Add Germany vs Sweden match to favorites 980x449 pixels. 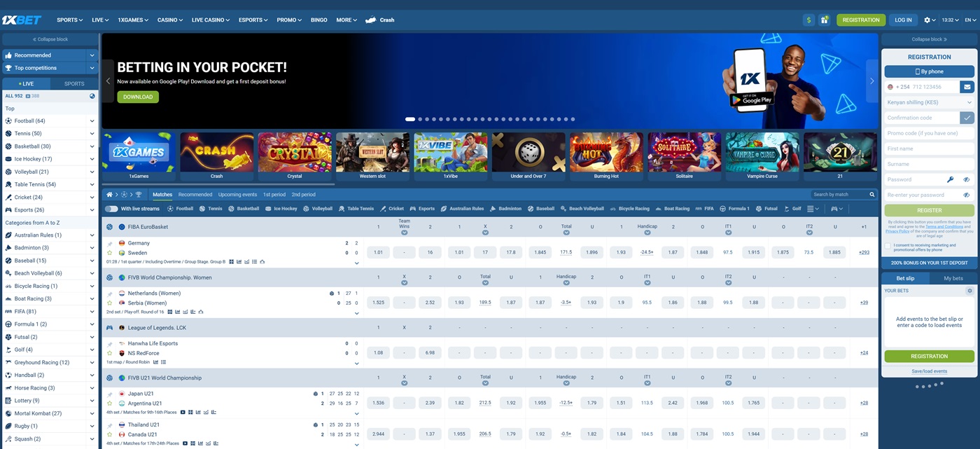click(110, 253)
